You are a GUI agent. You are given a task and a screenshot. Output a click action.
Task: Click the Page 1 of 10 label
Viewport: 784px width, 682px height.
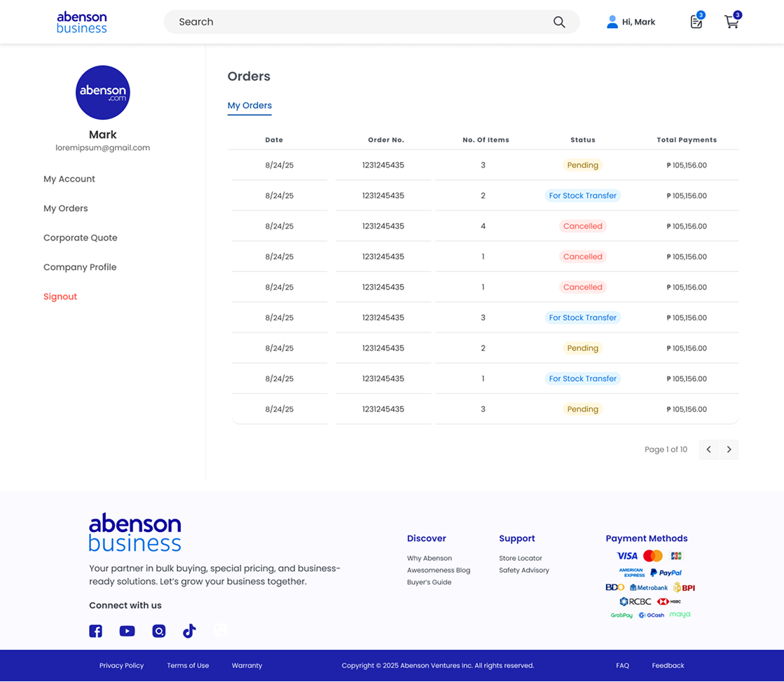[x=666, y=450]
